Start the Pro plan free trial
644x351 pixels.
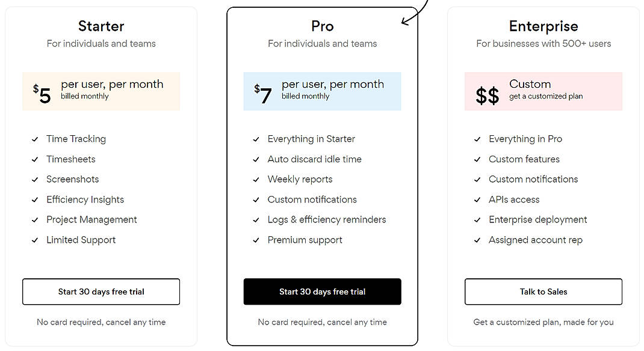click(x=322, y=291)
